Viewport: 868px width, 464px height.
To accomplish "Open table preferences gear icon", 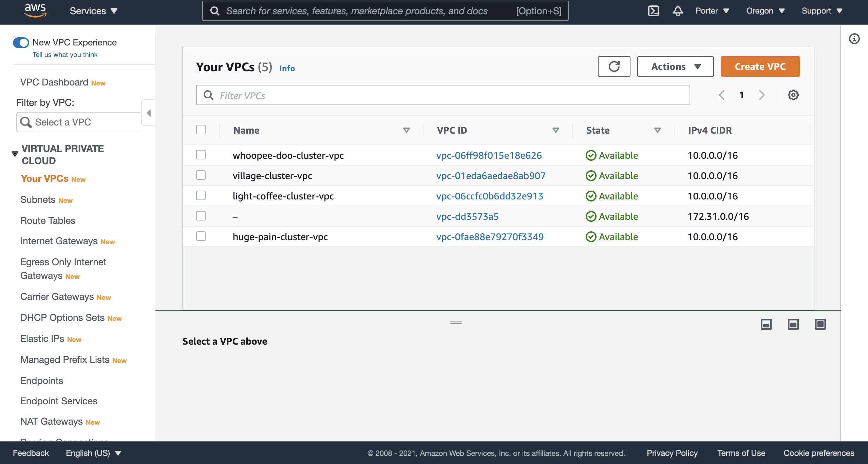I will coord(793,95).
